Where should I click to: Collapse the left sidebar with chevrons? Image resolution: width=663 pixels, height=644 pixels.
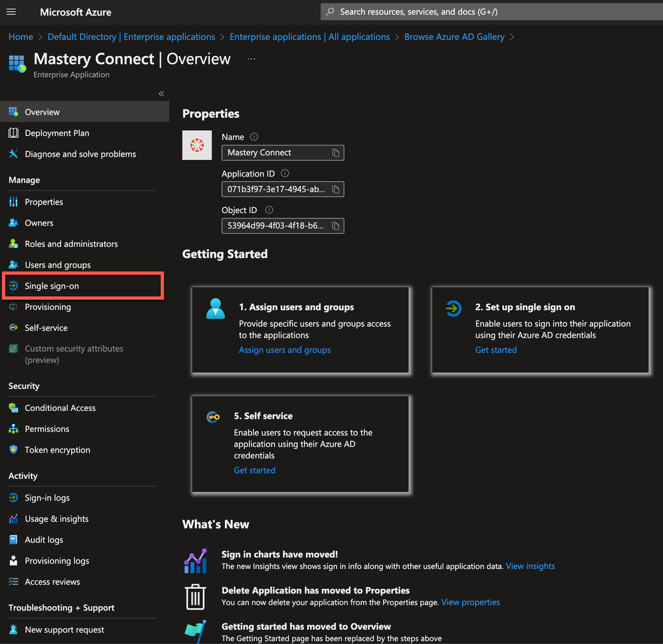161,94
